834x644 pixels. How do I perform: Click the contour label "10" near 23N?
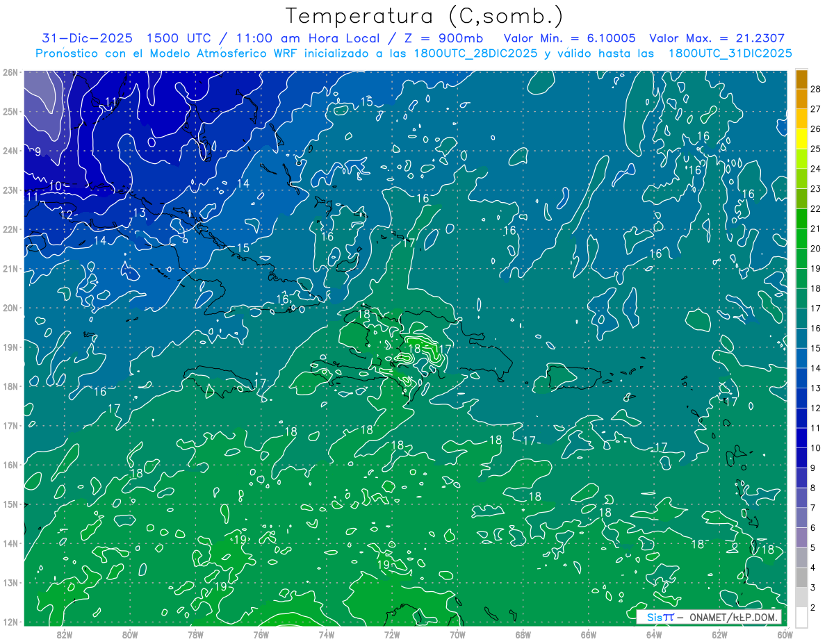click(x=56, y=185)
